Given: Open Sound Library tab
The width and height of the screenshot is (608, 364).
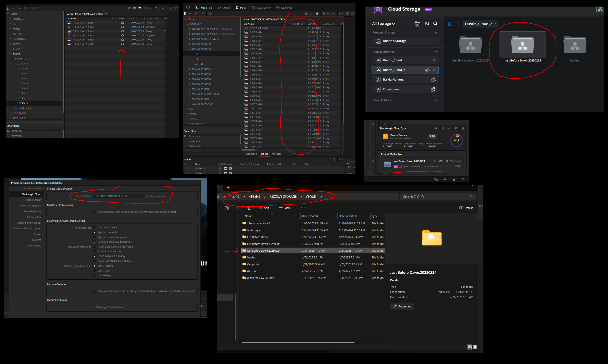Looking at the screenshot, I should tap(261, 8).
